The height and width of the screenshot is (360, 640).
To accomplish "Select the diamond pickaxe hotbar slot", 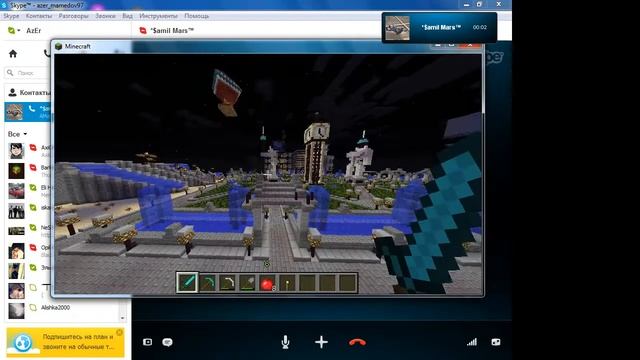I will pos(207,282).
